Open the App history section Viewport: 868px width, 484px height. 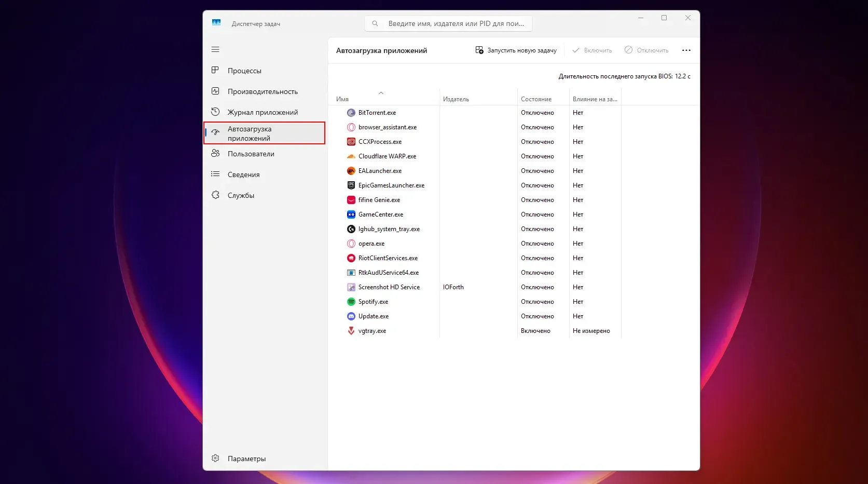pos(263,112)
